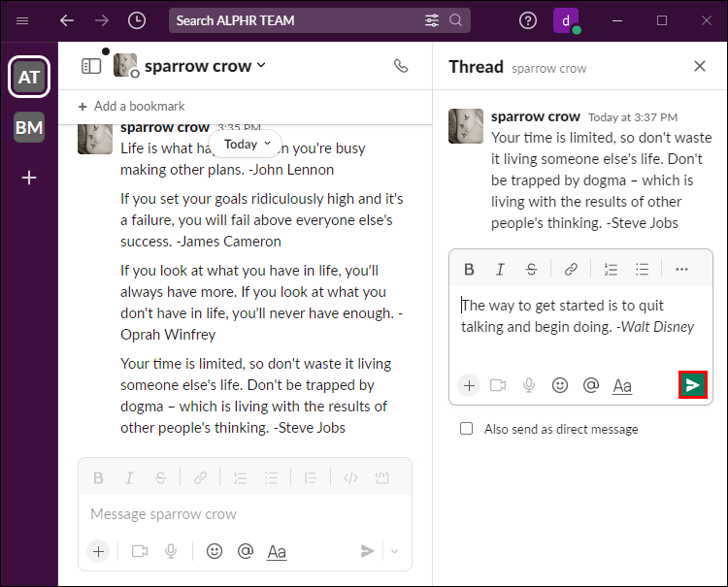Close the Thread panel
Viewport: 728px width, 587px height.
point(700,66)
